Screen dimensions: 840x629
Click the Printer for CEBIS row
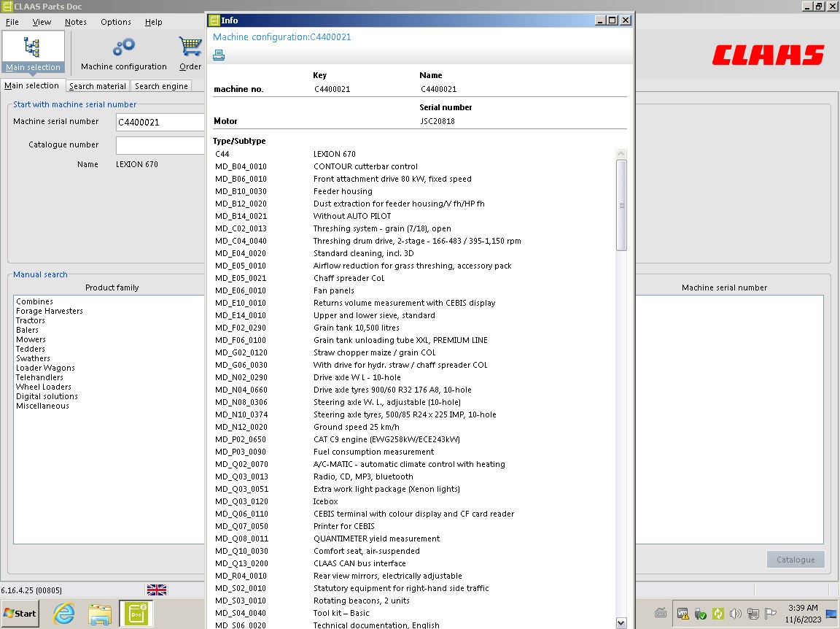click(414, 526)
